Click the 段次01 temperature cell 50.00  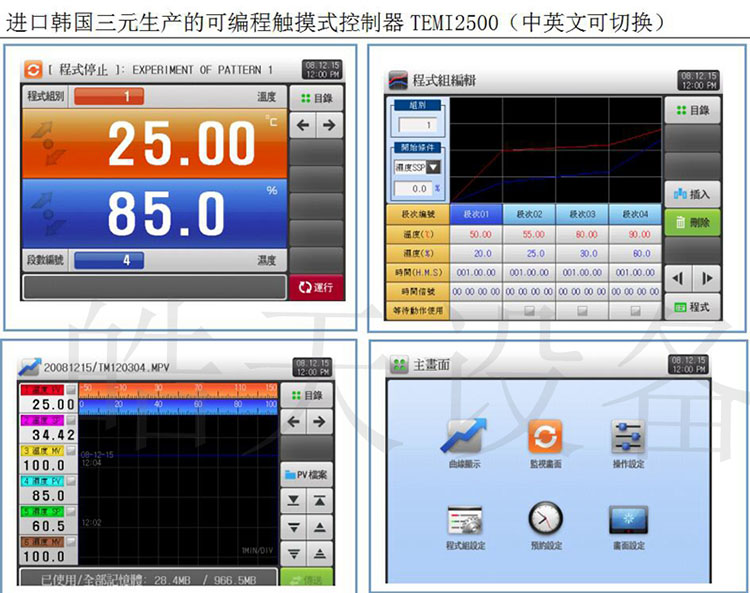click(x=476, y=234)
